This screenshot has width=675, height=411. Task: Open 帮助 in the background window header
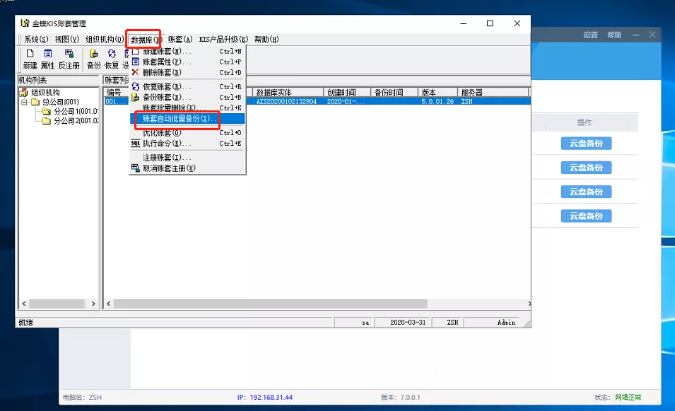614,35
